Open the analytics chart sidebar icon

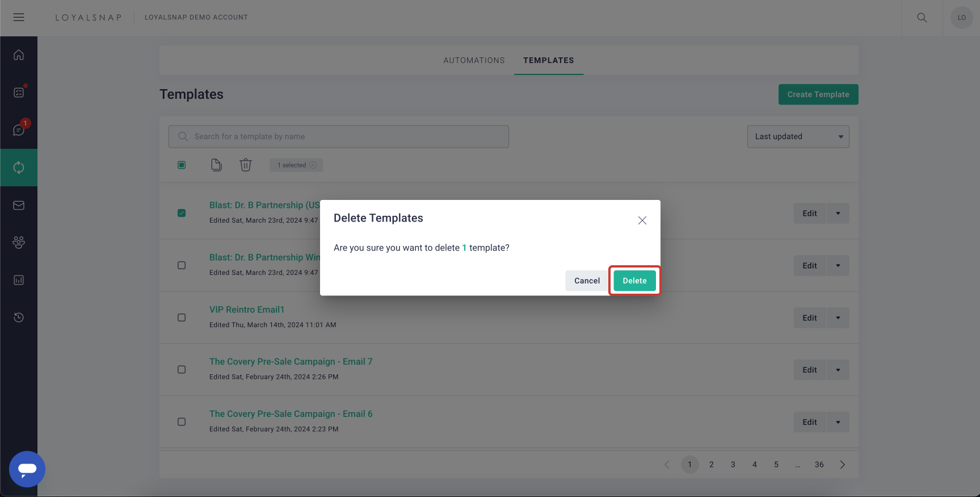click(x=19, y=280)
